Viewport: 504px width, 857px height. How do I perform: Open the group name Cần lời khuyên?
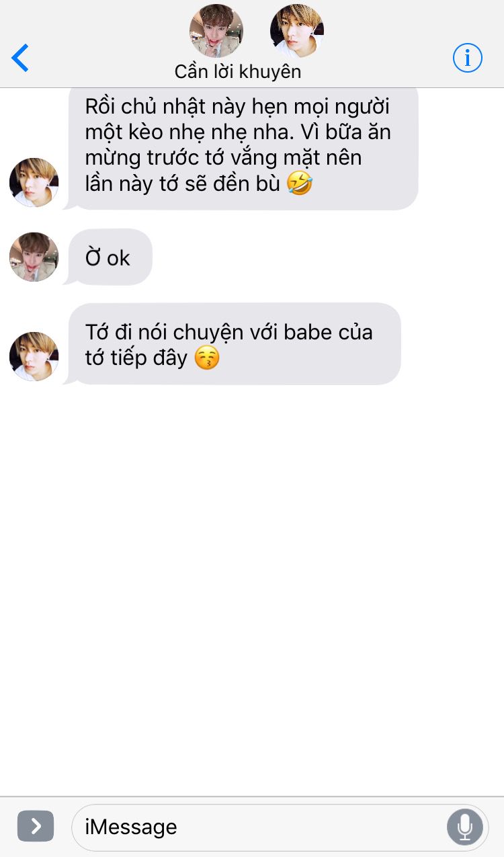coord(238,71)
